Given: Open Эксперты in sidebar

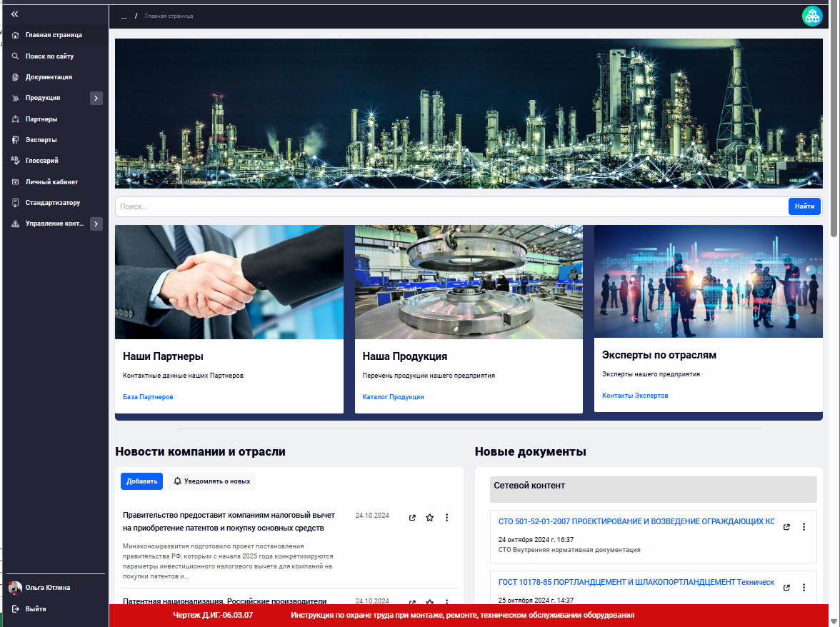Looking at the screenshot, I should [41, 140].
